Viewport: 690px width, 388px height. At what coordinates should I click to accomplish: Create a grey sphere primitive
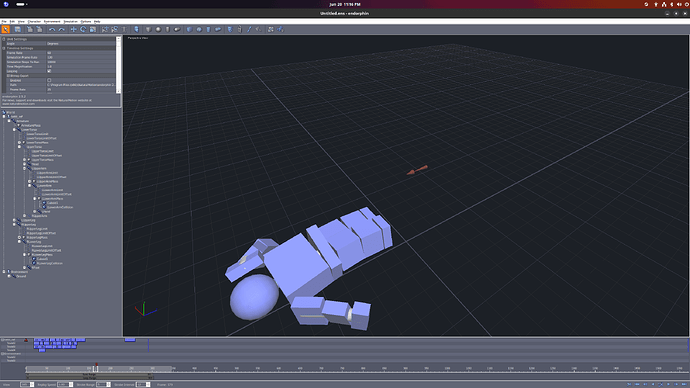pyautogui.click(x=158, y=29)
